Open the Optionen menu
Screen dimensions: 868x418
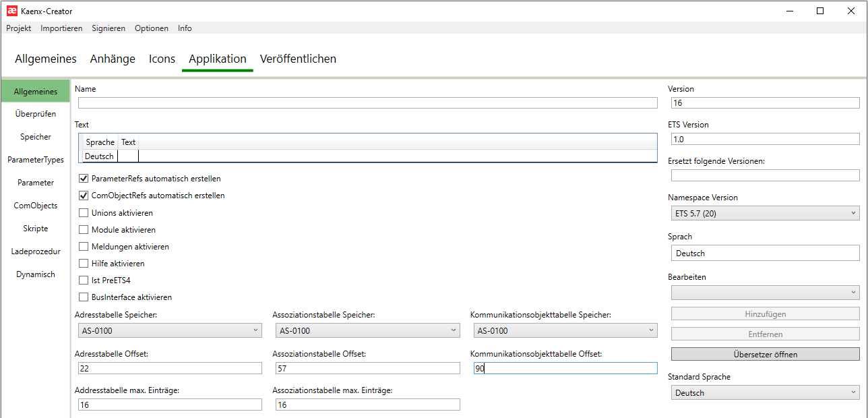152,28
